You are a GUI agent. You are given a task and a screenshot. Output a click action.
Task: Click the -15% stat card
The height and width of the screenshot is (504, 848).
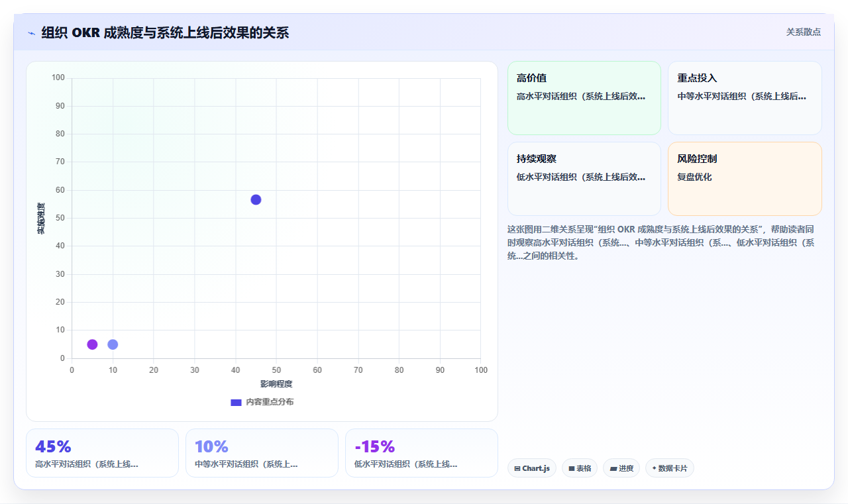(x=421, y=453)
